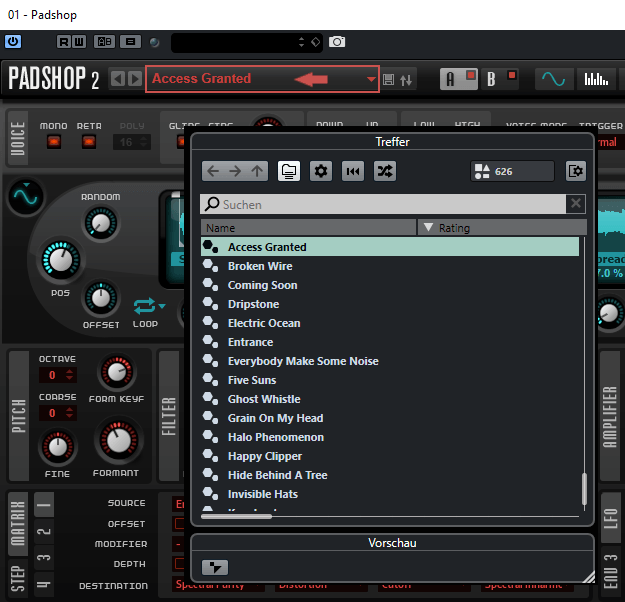This screenshot has height=602, width=625.
Task: Switch to the MATRIX tab
Action: click(18, 523)
